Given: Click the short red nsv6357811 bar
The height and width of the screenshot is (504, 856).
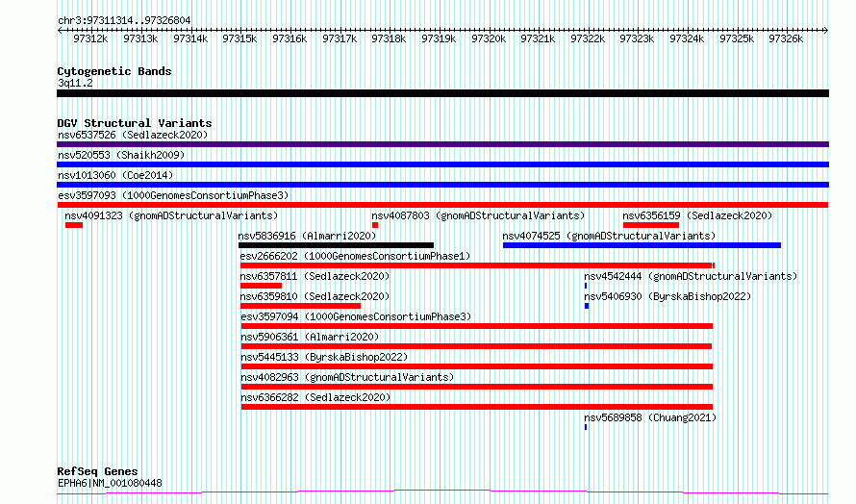Looking at the screenshot, I should point(261,286).
